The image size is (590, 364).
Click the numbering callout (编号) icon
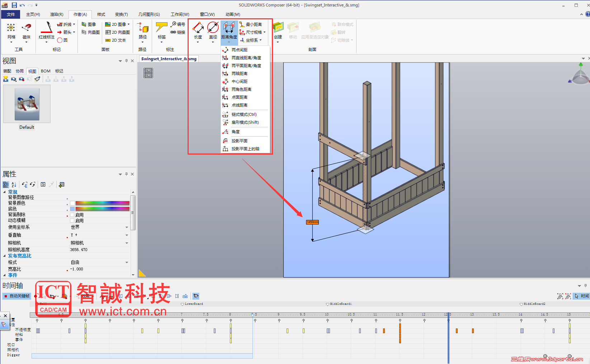tap(178, 24)
